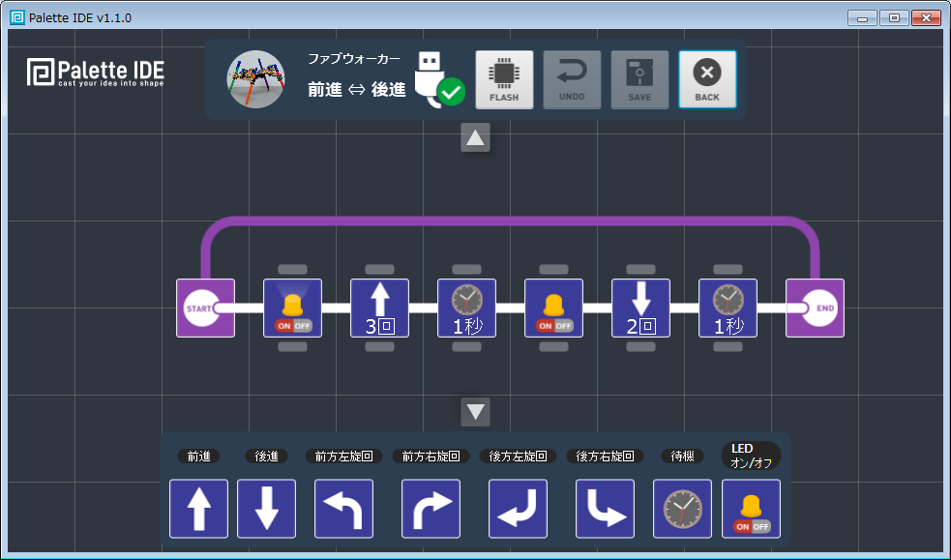Click the FLASH chip button
The width and height of the screenshot is (951, 560).
coord(504,79)
